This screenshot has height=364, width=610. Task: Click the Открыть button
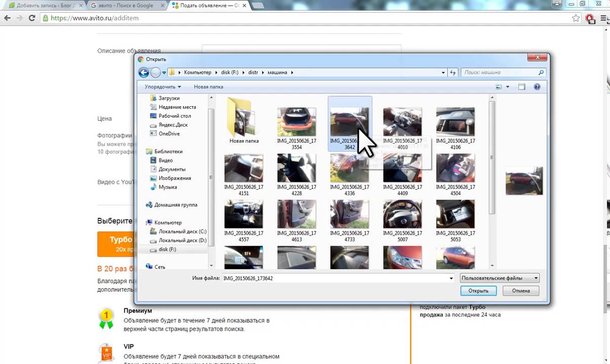[478, 291]
